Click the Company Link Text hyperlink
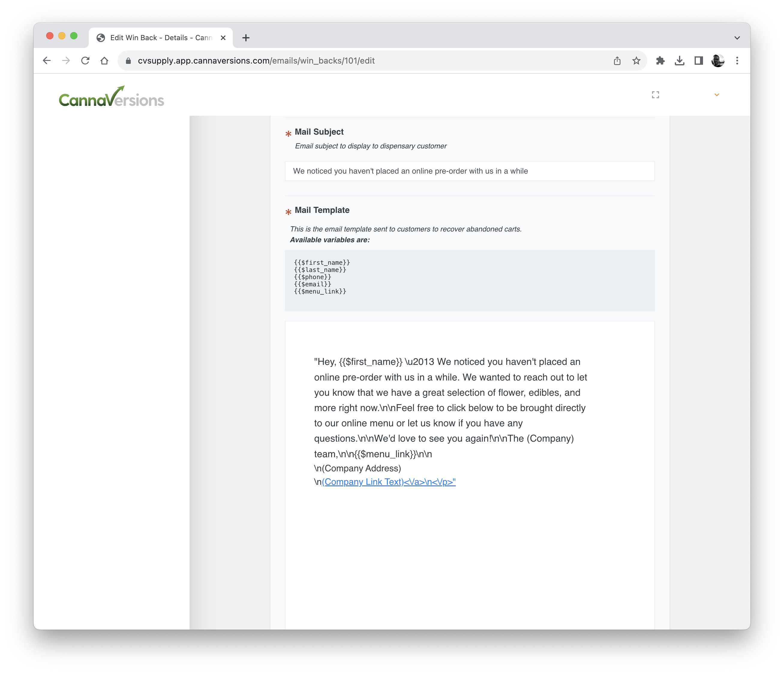The height and width of the screenshot is (674, 784). 363,482
